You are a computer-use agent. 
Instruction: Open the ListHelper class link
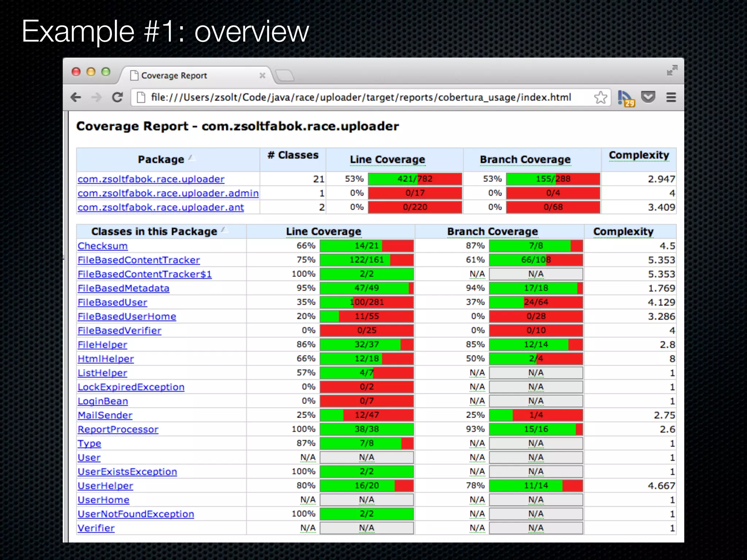point(102,373)
